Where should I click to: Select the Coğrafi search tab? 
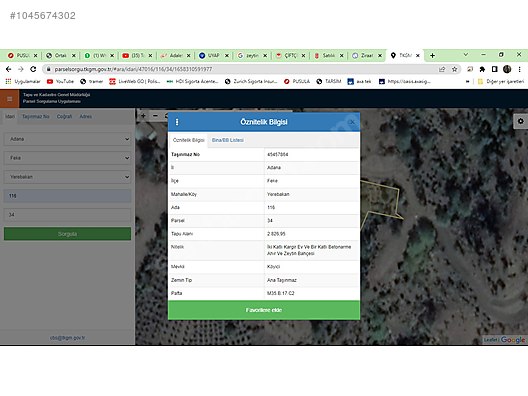click(x=64, y=117)
